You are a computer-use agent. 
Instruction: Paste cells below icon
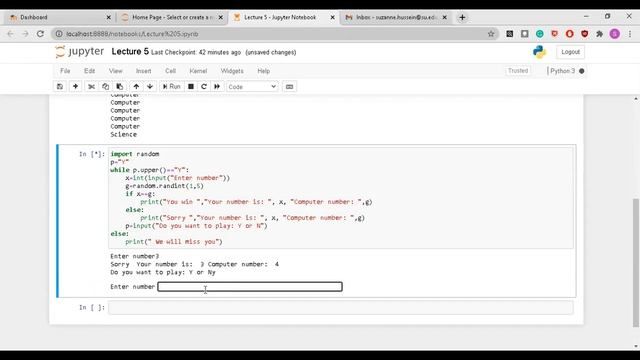tap(120, 87)
